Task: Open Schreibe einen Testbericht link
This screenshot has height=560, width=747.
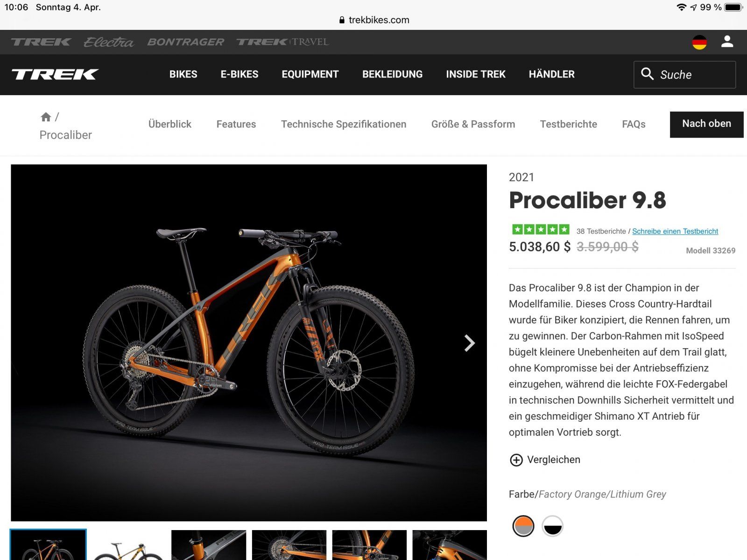Action: point(675,231)
